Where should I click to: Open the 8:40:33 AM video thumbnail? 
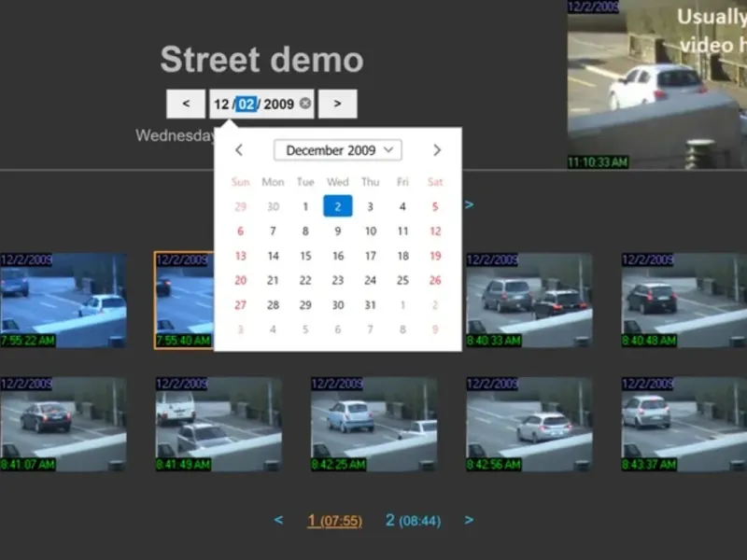[x=529, y=301]
